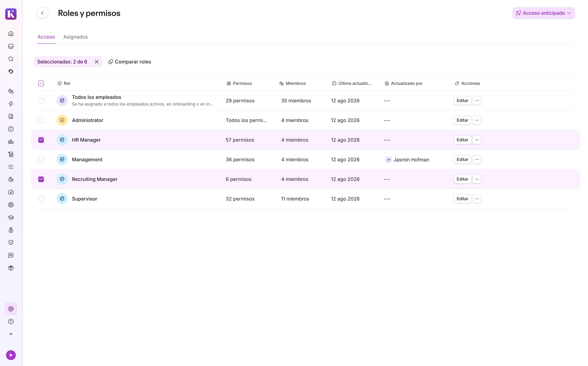Image resolution: width=588 pixels, height=366 pixels.
Task: Open the bar chart analytics sidebar icon
Action: tap(11, 142)
